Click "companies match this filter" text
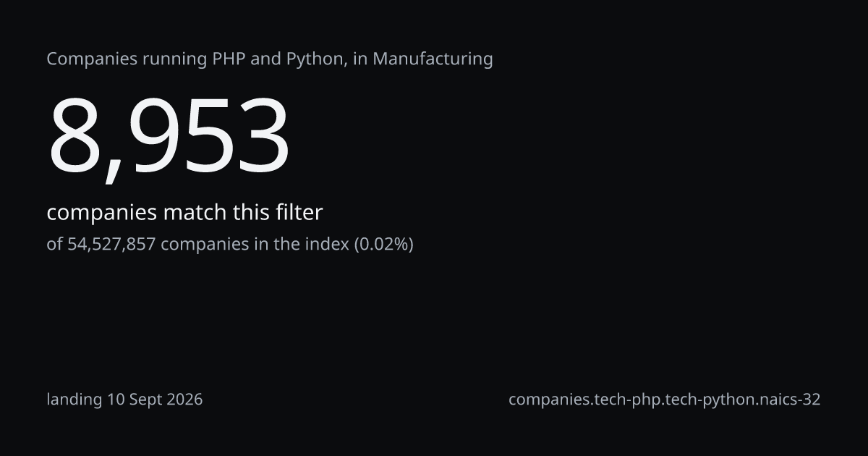868x456 pixels. [x=184, y=213]
